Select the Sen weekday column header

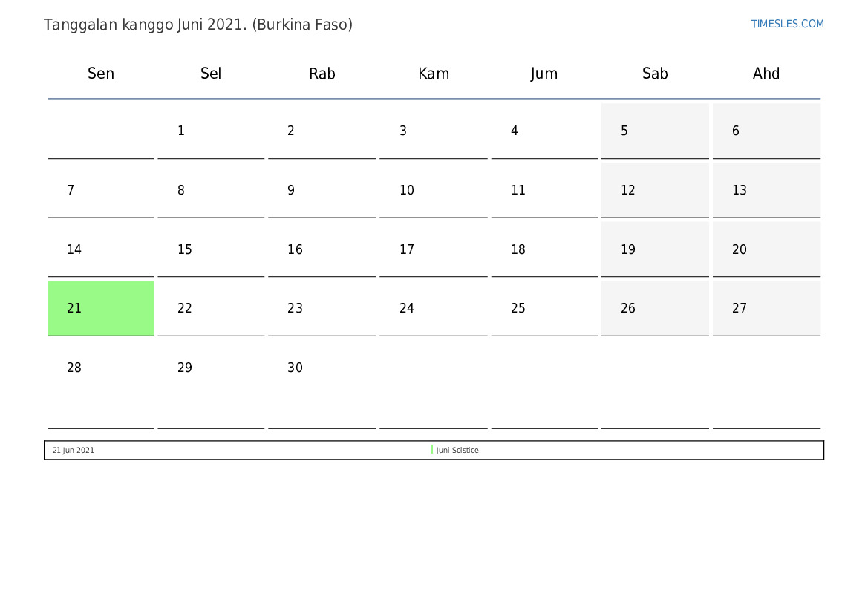[x=101, y=74]
